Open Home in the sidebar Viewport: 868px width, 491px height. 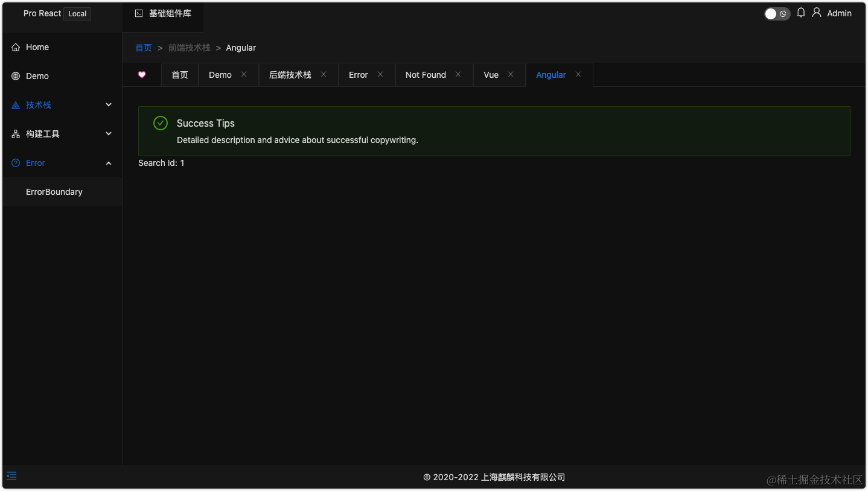pyautogui.click(x=62, y=47)
